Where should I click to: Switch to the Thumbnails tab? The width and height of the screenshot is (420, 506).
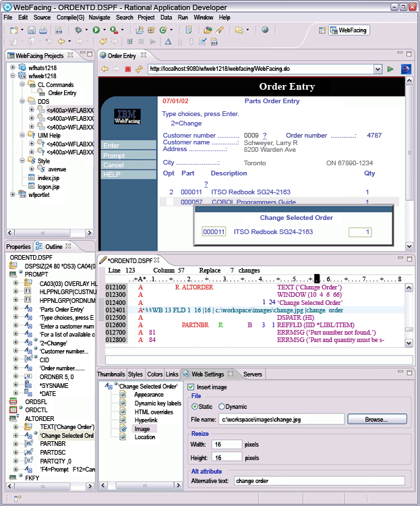click(x=111, y=374)
